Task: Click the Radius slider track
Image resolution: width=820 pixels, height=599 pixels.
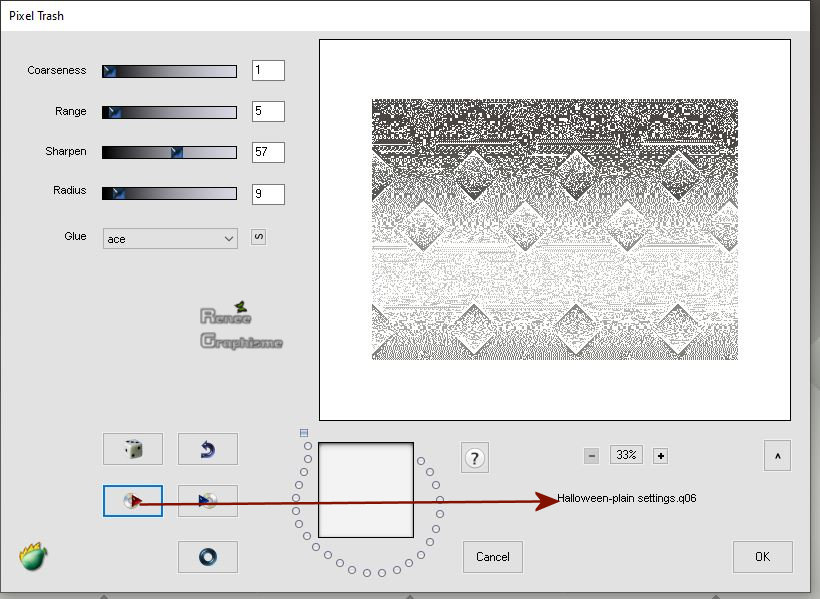Action: (169, 194)
